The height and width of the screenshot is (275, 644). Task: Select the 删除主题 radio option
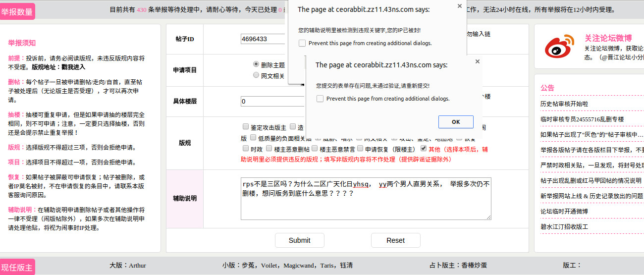[256, 64]
